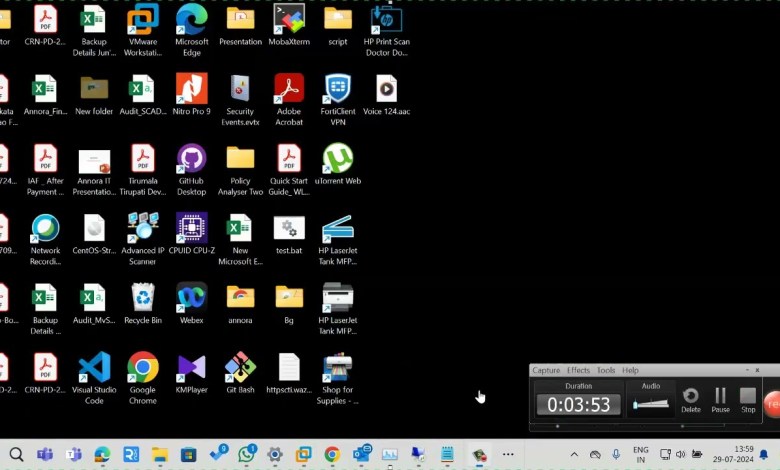Launch Advanced IP Scanner
780x470 pixels.
143,239
